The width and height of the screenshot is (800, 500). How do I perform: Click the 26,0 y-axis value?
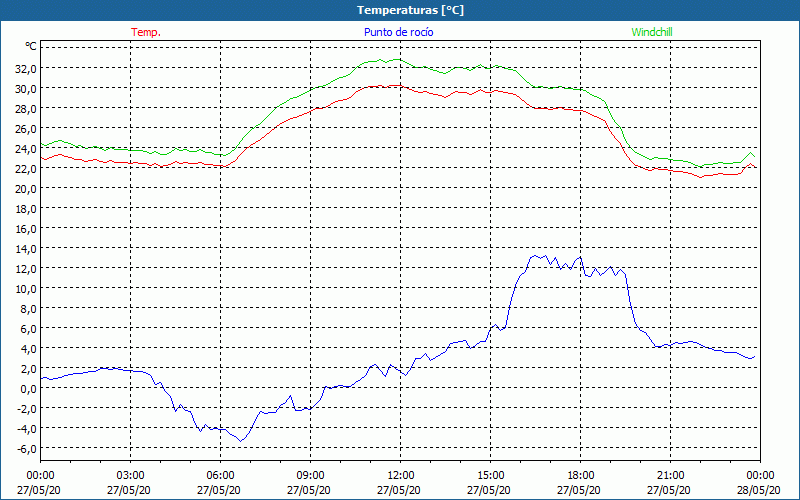point(27,129)
